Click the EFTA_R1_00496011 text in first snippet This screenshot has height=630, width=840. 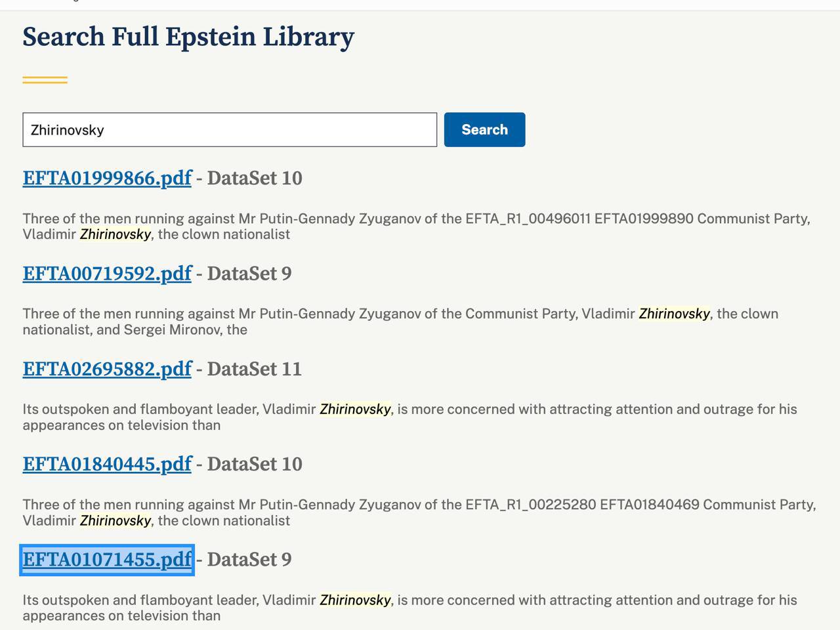(x=528, y=219)
